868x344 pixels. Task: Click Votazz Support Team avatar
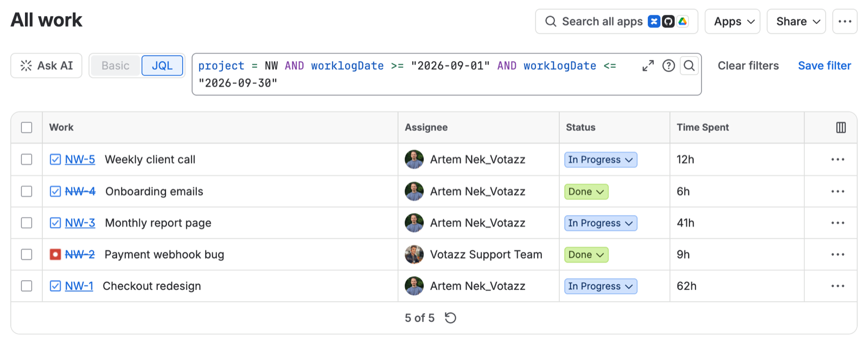pyautogui.click(x=414, y=254)
